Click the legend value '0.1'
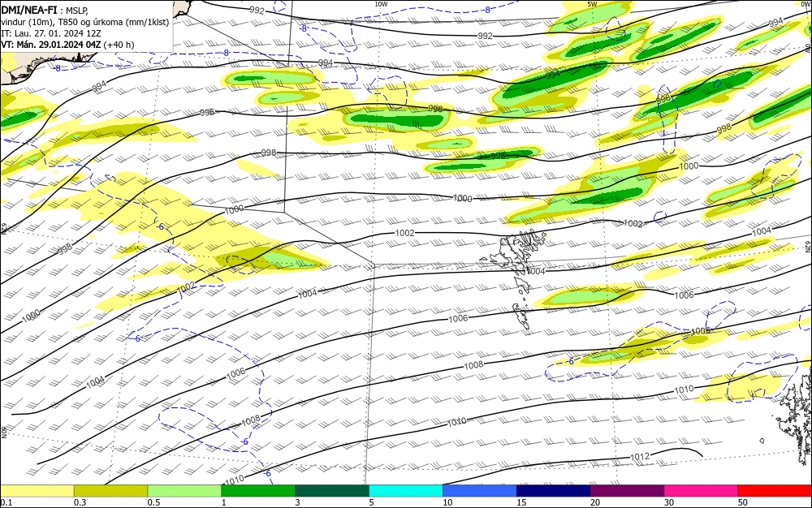812x508 pixels. click(x=6, y=502)
